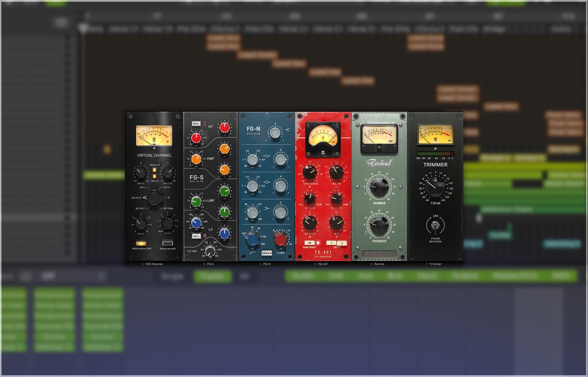Viewport: 588px width, 377px height.
Task: Click the FG-401 THRESHOLD knob
Action: pos(310,173)
